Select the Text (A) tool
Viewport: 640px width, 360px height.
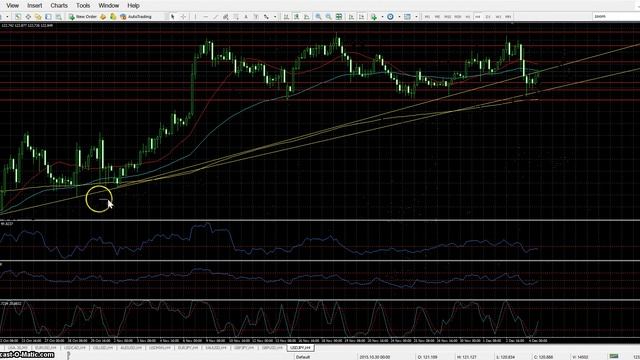tap(246, 17)
